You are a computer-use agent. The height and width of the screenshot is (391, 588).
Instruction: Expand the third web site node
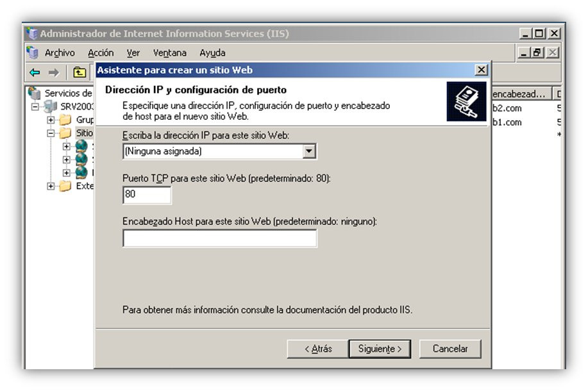pos(67,173)
